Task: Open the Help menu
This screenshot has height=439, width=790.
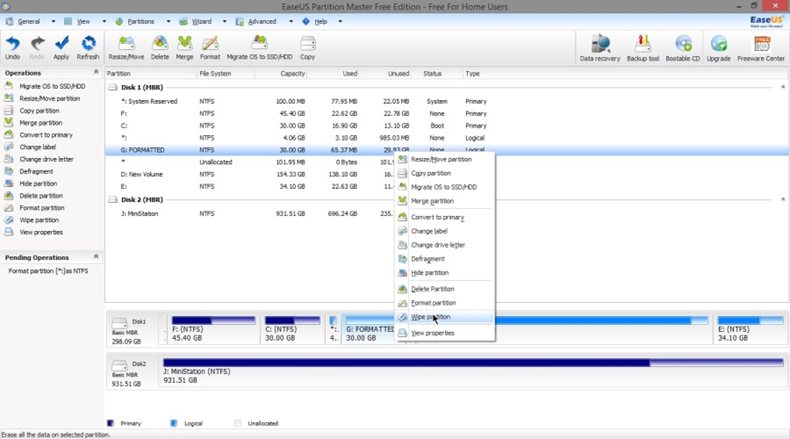Action: click(x=321, y=22)
